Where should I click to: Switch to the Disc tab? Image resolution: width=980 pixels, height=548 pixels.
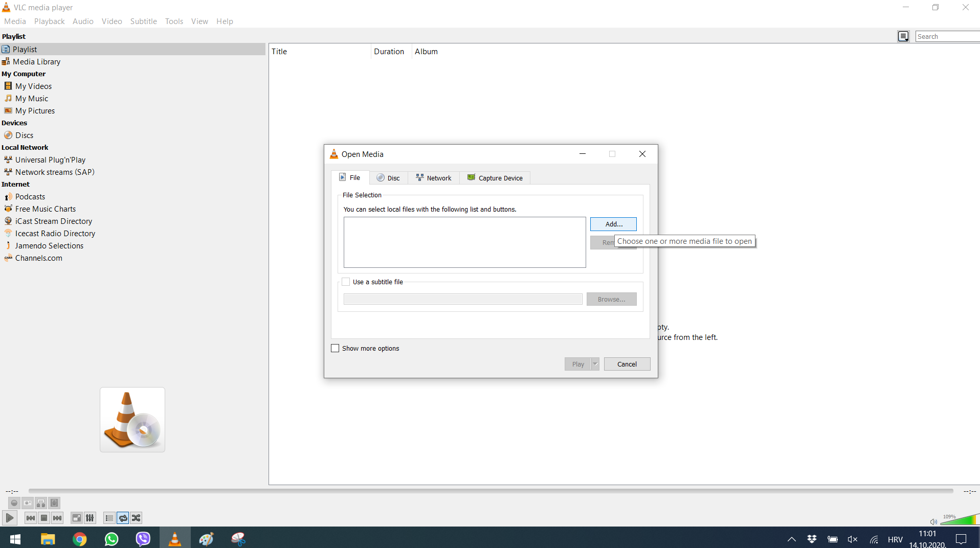coord(388,177)
